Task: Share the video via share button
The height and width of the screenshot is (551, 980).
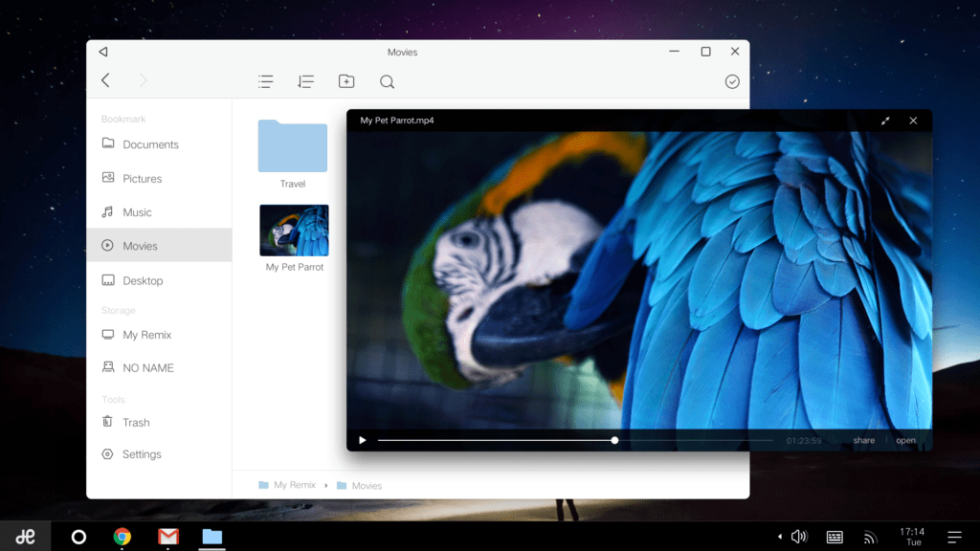Action: [x=864, y=440]
